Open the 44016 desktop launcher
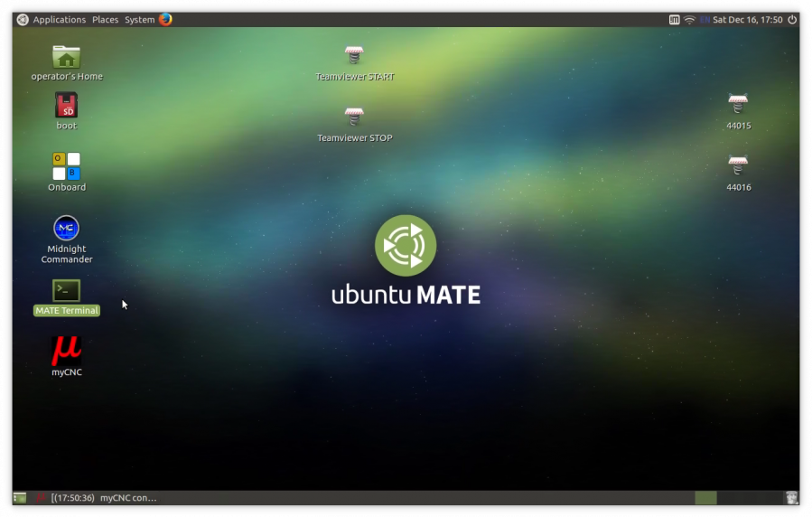Image resolution: width=812 pixels, height=517 pixels. 738,166
